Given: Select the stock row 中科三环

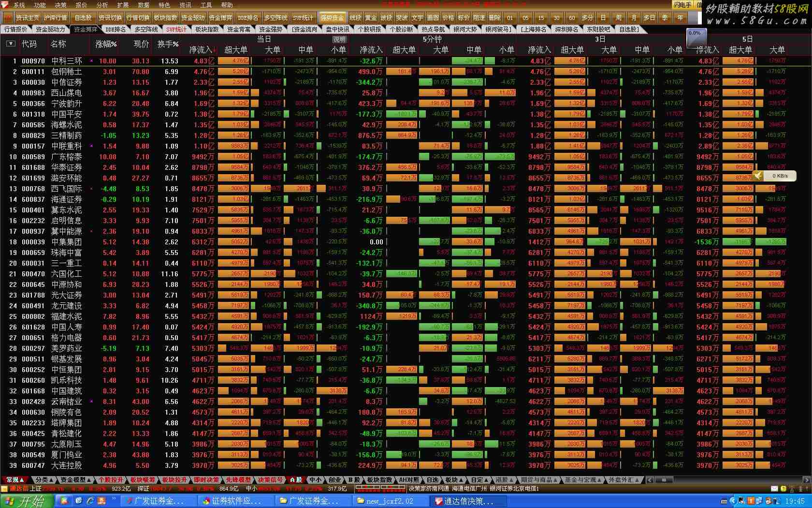Looking at the screenshot, I should pyautogui.click(x=406, y=61).
